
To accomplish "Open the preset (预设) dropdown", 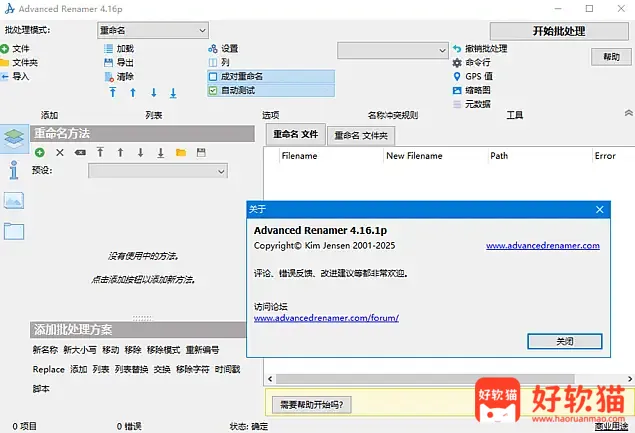I will click(x=158, y=171).
